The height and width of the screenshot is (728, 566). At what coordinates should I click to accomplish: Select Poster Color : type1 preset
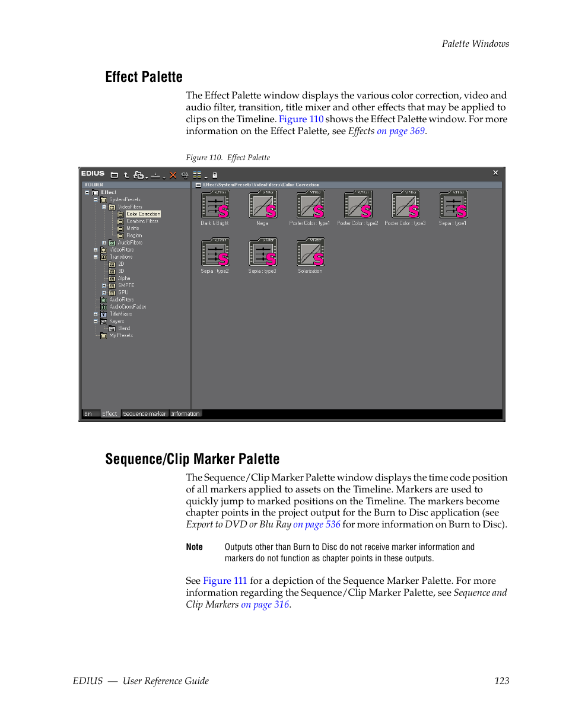(310, 208)
